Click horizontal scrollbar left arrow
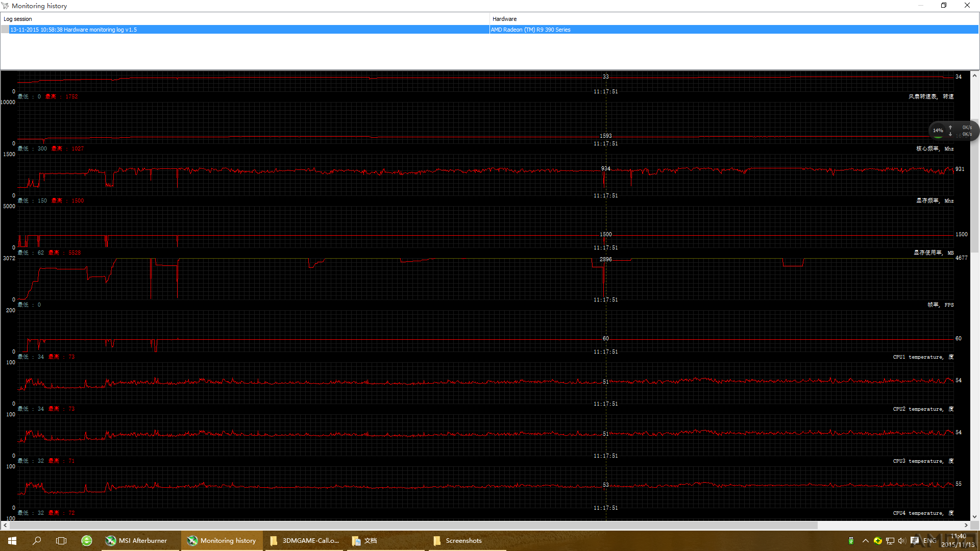 pos(5,525)
